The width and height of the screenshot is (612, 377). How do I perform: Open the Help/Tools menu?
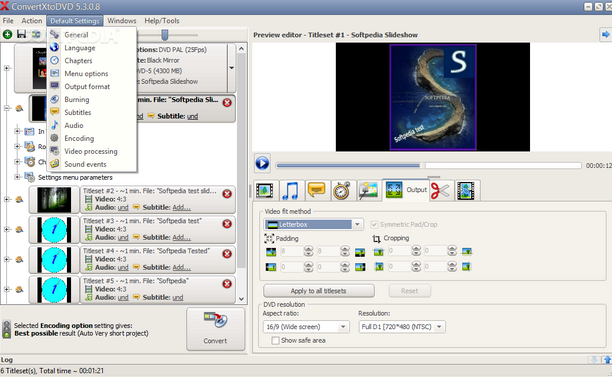[162, 21]
